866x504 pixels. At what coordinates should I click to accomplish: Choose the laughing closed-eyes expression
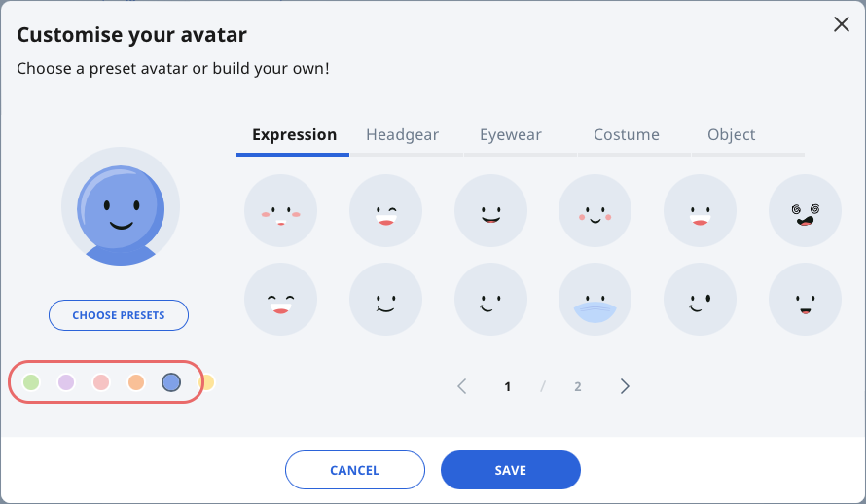pos(280,299)
